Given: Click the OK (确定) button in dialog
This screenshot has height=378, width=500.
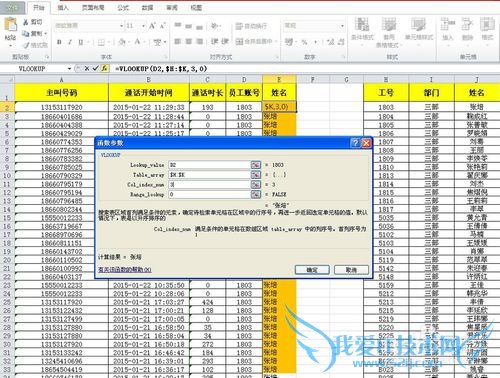Looking at the screenshot, I should pyautogui.click(x=312, y=270).
